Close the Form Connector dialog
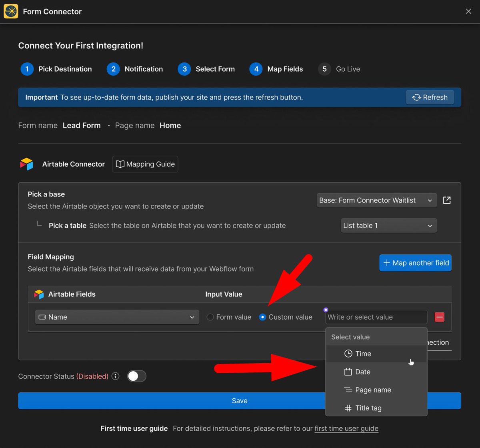Viewport: 480px width, 448px height. [468, 11]
